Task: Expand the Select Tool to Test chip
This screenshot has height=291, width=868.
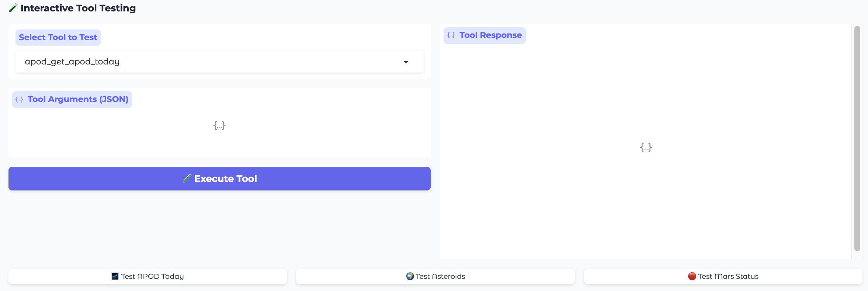Action: (x=58, y=37)
